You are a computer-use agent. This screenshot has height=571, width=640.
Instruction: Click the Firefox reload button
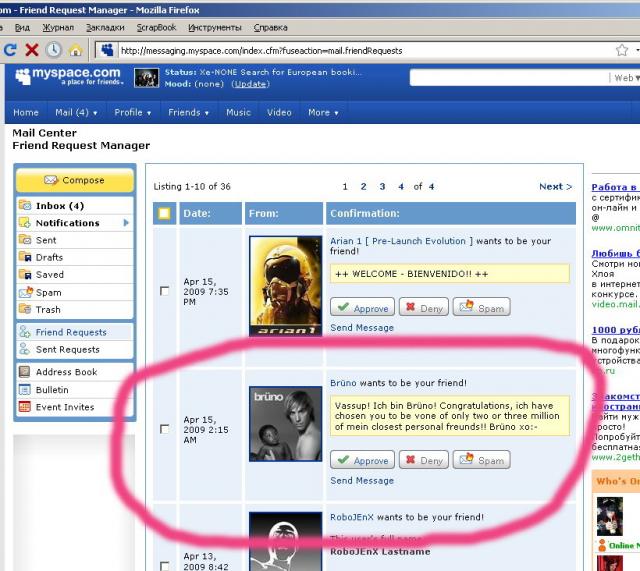point(10,50)
